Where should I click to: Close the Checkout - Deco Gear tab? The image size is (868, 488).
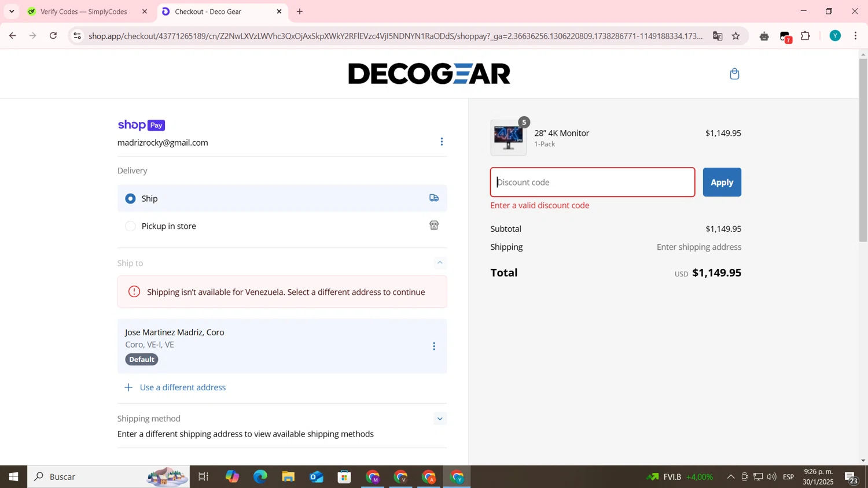[x=279, y=12]
